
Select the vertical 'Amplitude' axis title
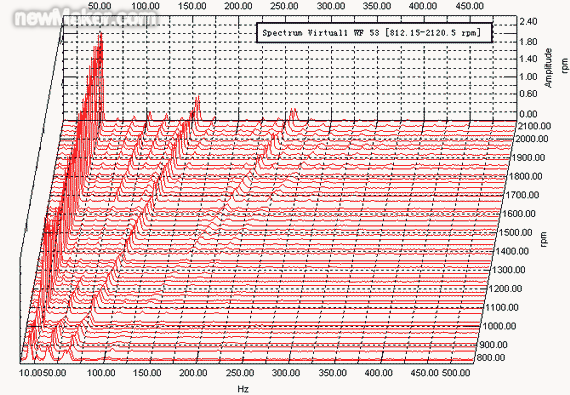click(x=549, y=68)
